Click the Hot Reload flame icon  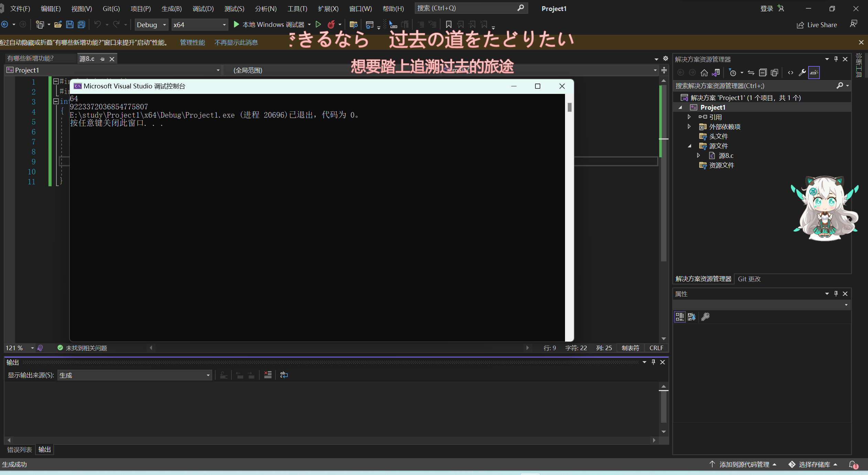pyautogui.click(x=331, y=24)
